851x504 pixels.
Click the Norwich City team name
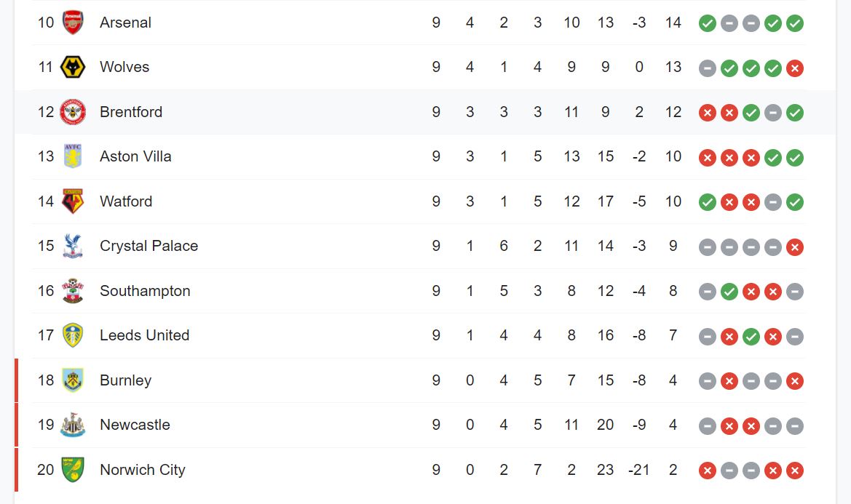pyautogui.click(x=143, y=470)
